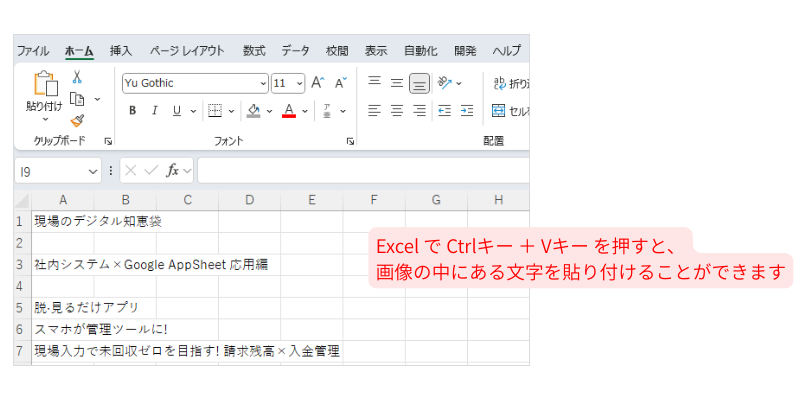800x400 pixels.
Task: Open the orientation dropdown arrow
Action: [459, 83]
